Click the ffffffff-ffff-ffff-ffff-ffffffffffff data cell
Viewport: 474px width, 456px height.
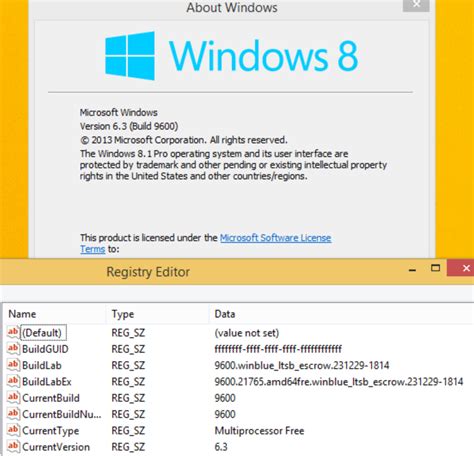(x=278, y=349)
